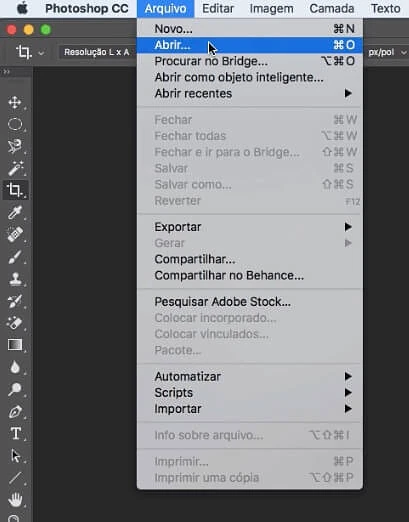
Task: Open the Resolução L x A ratio dropdown
Action: (98, 52)
